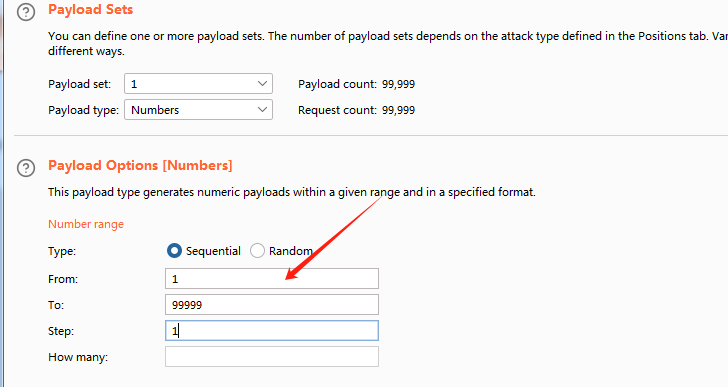This screenshot has height=387, width=728.
Task: Click the Number range subheading
Action: coord(86,224)
